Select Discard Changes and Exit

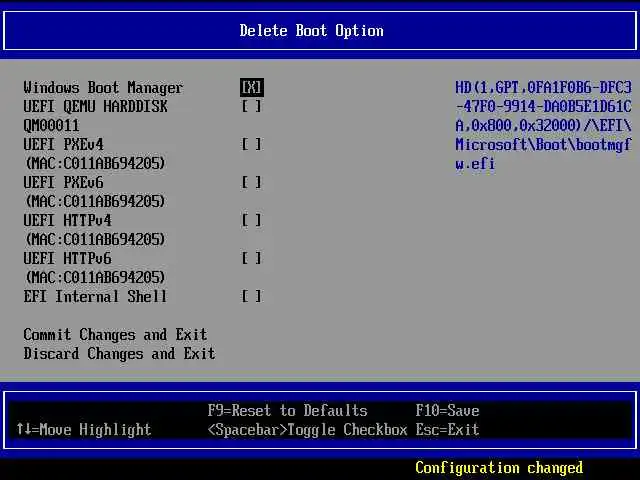[x=119, y=353]
